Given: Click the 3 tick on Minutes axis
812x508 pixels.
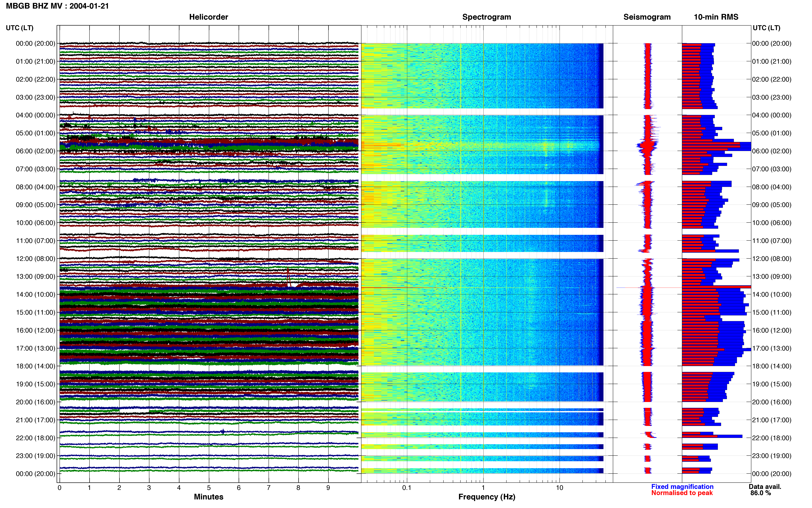Looking at the screenshot, I should (x=149, y=488).
